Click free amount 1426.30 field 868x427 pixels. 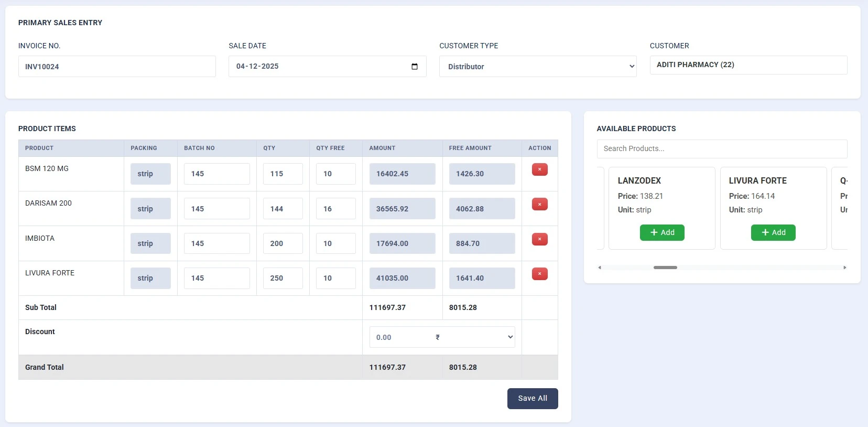pos(482,174)
